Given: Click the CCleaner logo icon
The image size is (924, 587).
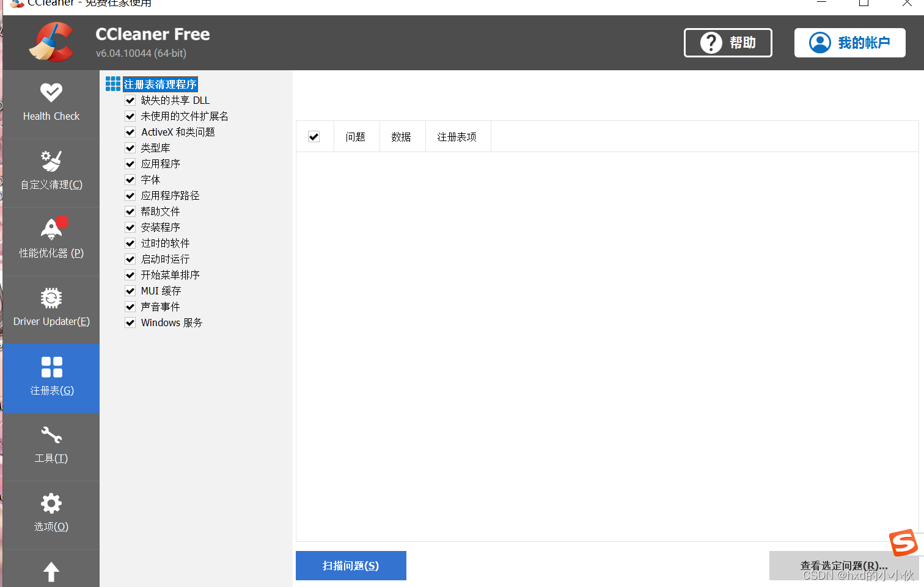Looking at the screenshot, I should [51, 42].
